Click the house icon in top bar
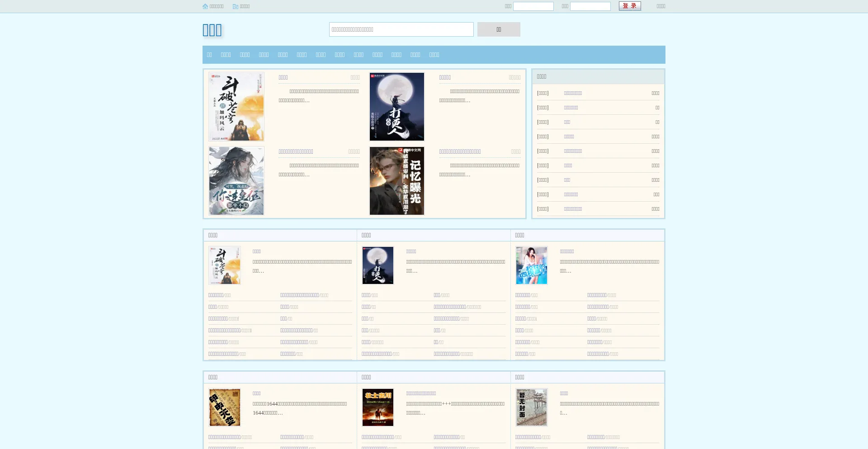This screenshot has width=868, height=449. click(x=205, y=6)
